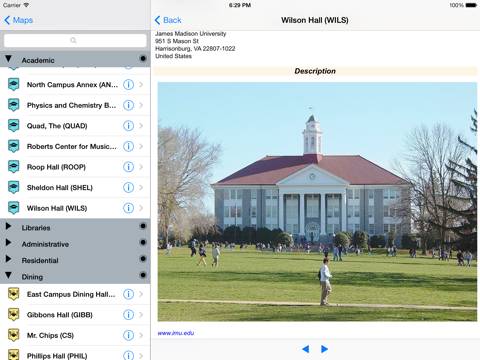
Task: Go to next location with right arrow
Action: (x=324, y=349)
